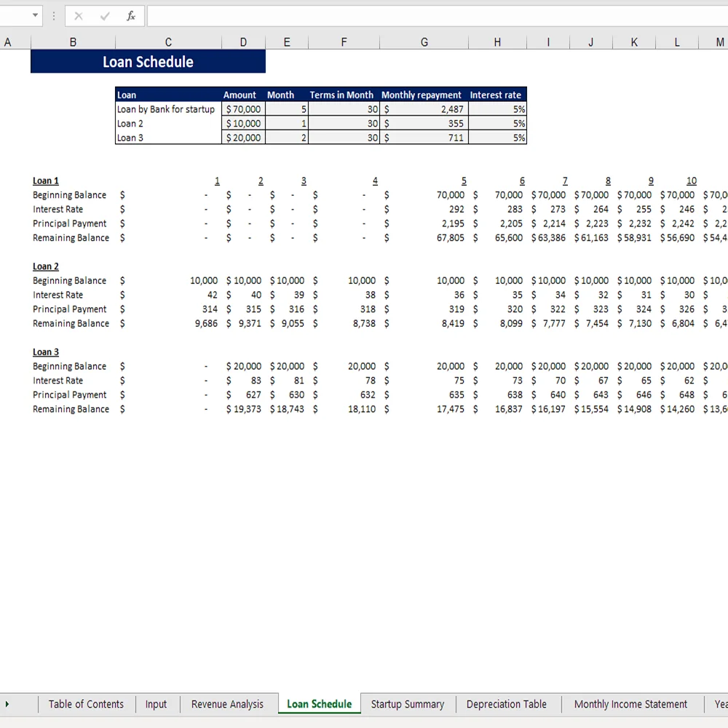The width and height of the screenshot is (728, 728).
Task: Select column D header
Action: coord(243,43)
